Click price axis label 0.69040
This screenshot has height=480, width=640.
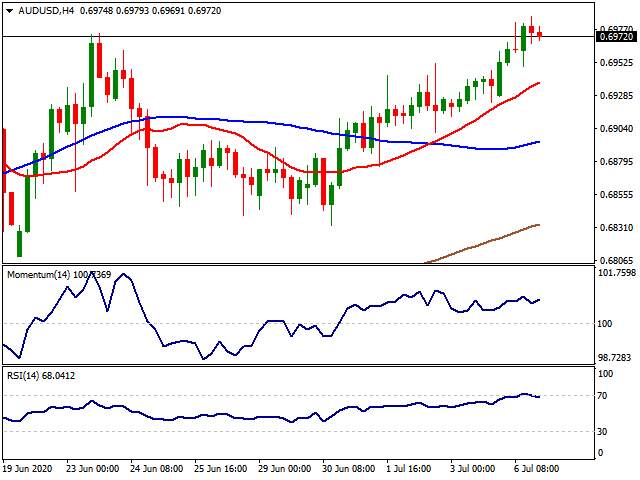[616, 129]
